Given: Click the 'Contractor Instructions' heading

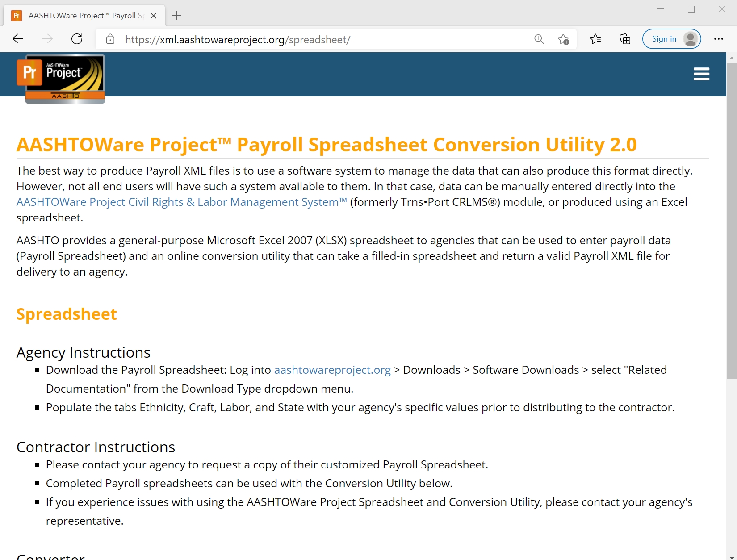Looking at the screenshot, I should coord(96,447).
